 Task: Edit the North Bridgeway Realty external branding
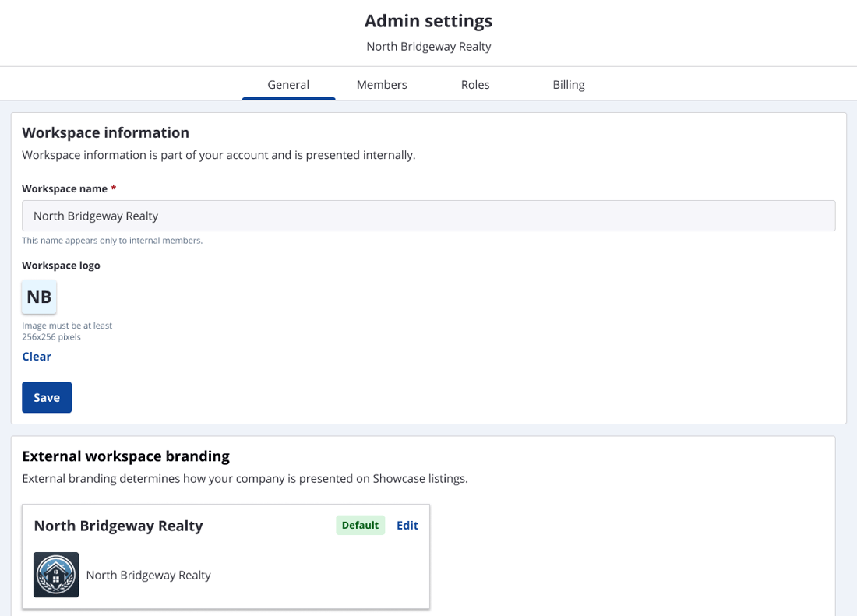point(407,525)
